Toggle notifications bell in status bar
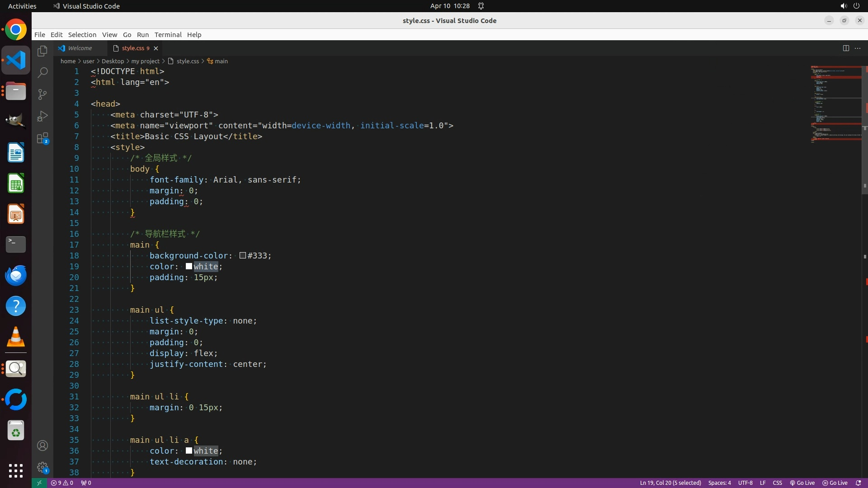This screenshot has height=488, width=868. (x=859, y=483)
